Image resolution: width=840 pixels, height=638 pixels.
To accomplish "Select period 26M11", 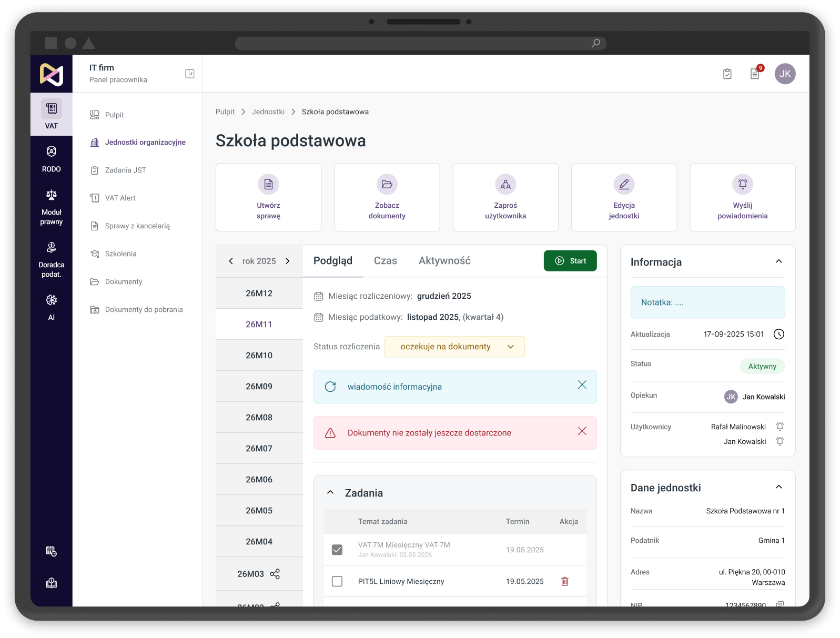I will [259, 325].
